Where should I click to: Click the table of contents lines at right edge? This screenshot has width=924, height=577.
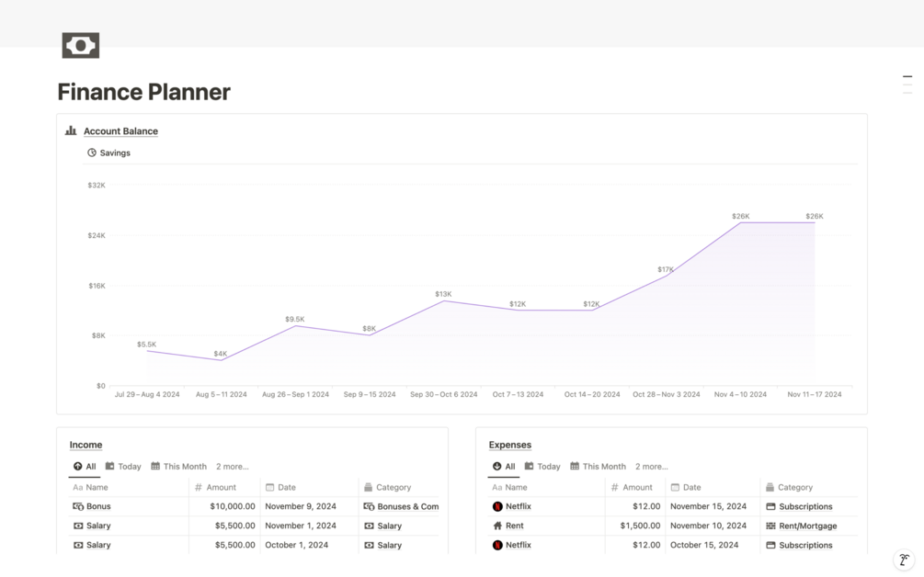pyautogui.click(x=907, y=85)
